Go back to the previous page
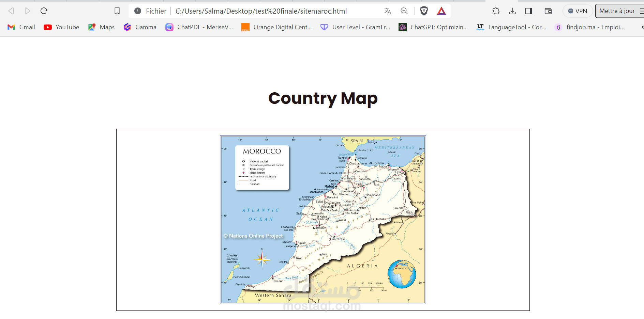Screen dimensions: 644x319 point(11,11)
